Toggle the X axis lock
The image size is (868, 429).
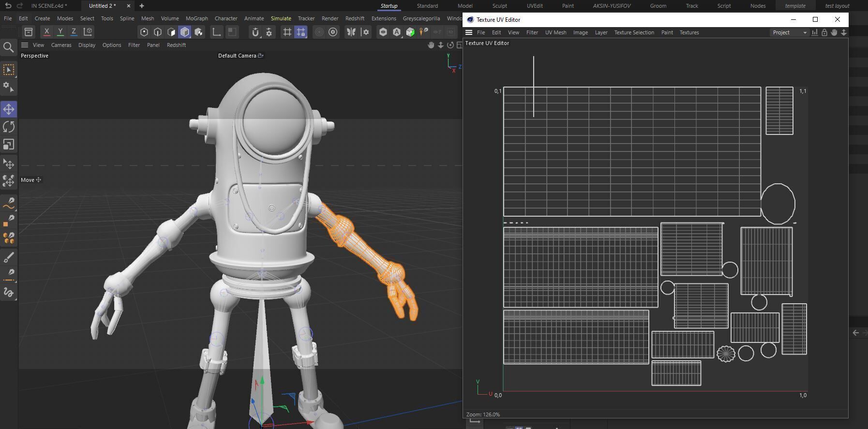(46, 32)
